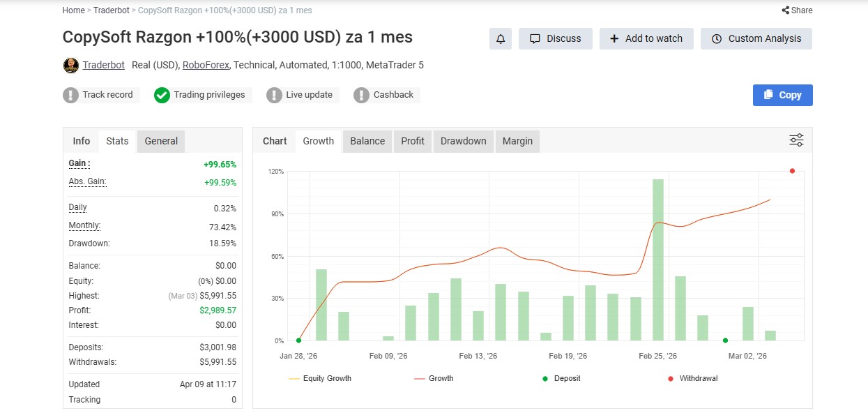Click the Monthly label
Viewport: 868px width, 420px height.
tap(85, 225)
